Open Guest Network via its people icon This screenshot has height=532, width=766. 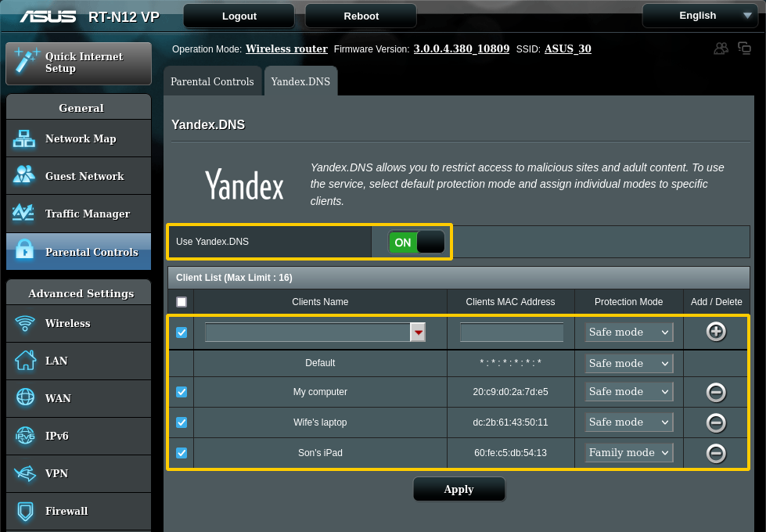tap(24, 176)
